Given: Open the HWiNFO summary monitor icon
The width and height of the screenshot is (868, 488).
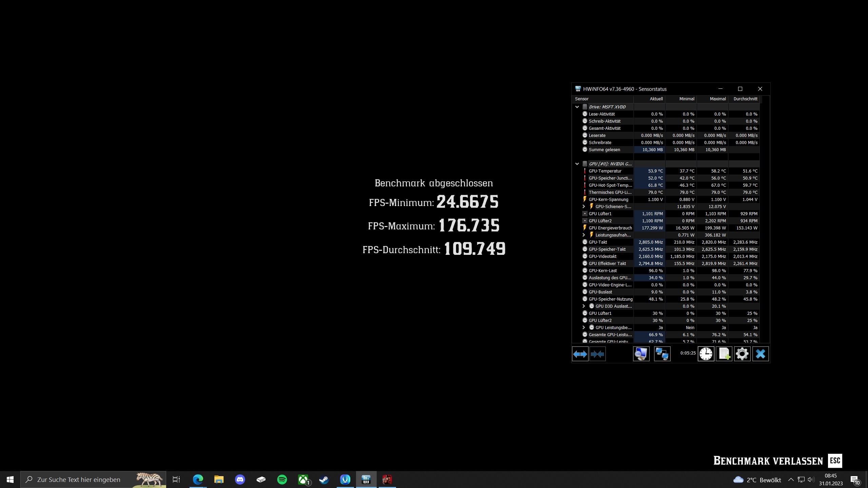Looking at the screenshot, I should coord(641,354).
